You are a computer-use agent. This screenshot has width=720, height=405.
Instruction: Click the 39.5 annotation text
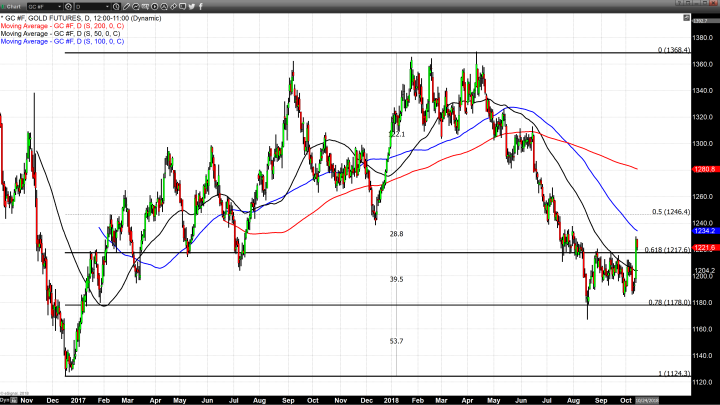click(396, 279)
